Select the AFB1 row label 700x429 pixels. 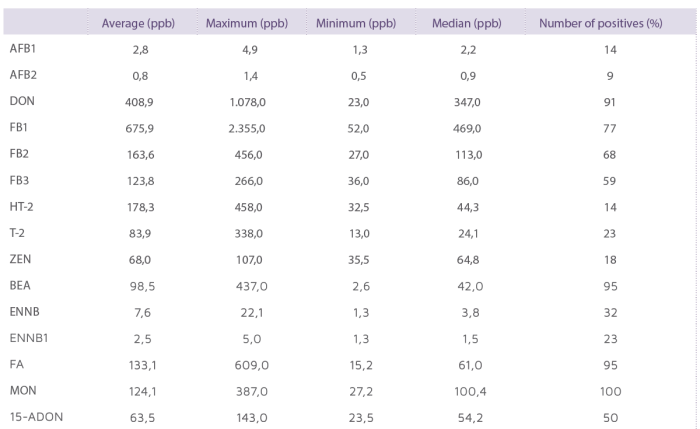coord(23,49)
